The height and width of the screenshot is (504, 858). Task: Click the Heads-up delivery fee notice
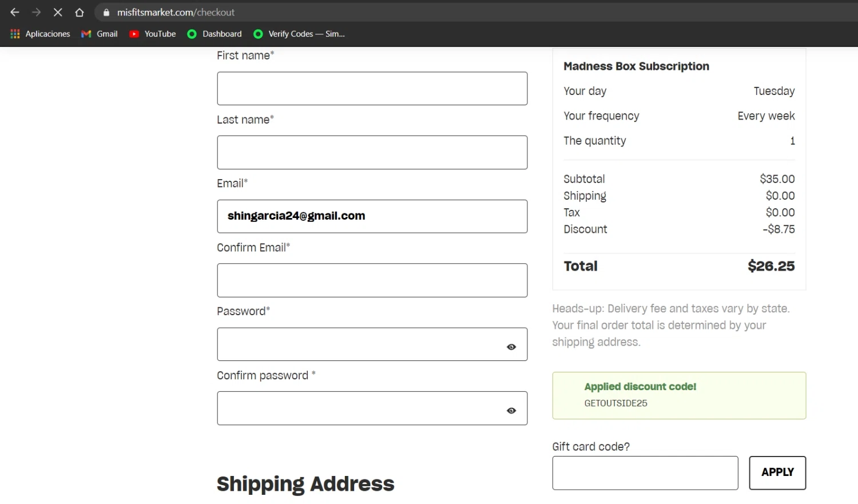[x=670, y=325]
